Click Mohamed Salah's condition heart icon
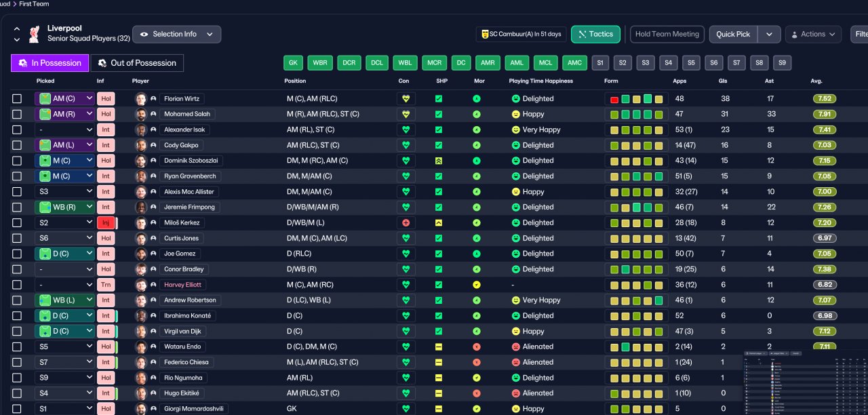 pos(406,114)
